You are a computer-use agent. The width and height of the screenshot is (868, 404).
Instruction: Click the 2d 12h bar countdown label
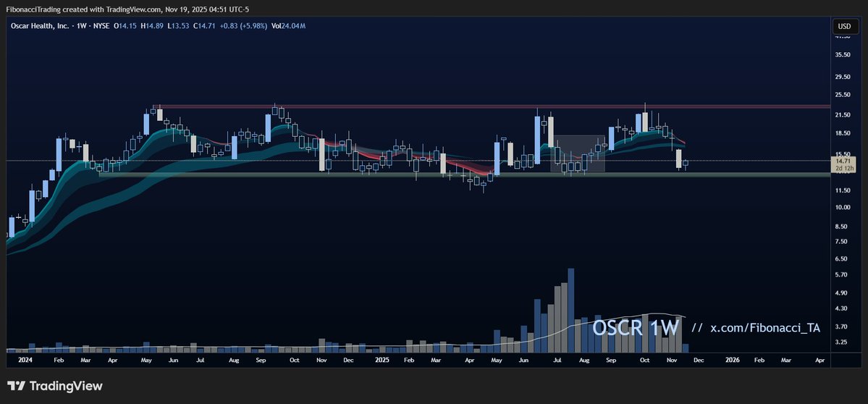click(x=844, y=168)
